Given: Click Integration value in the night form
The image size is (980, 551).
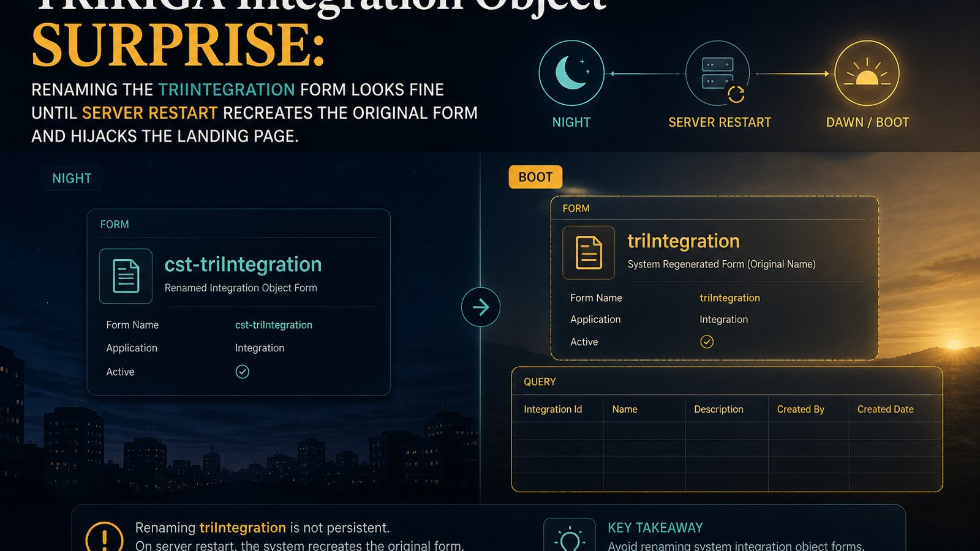Looking at the screenshot, I should [260, 348].
